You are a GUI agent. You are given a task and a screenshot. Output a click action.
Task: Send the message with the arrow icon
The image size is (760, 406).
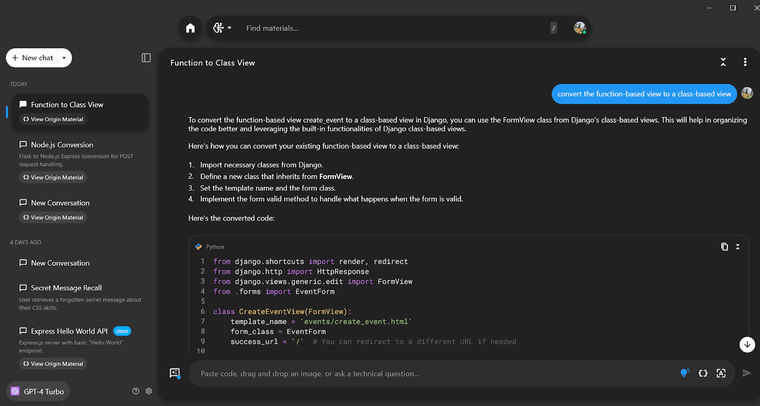pos(747,373)
